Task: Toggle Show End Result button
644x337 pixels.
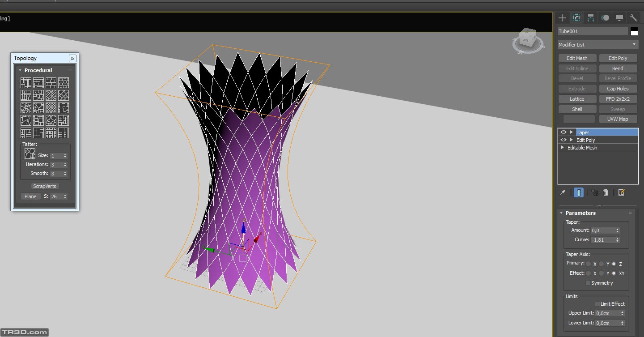Action: pyautogui.click(x=579, y=192)
